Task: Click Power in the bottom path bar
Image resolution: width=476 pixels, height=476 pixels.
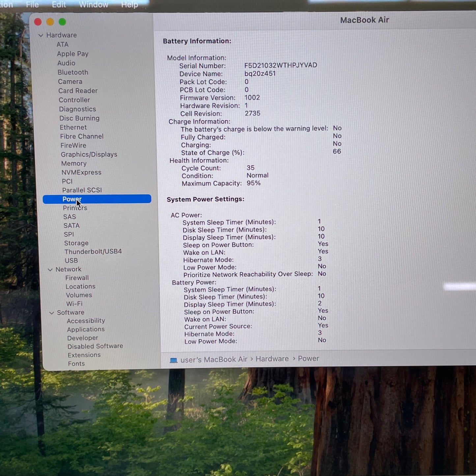Action: 308,358
